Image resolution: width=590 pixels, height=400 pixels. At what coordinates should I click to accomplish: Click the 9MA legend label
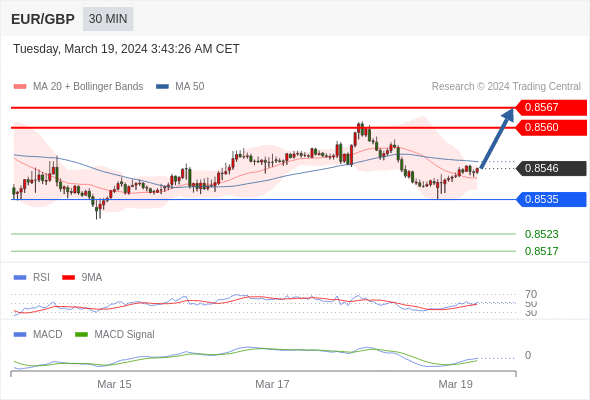[x=92, y=278]
